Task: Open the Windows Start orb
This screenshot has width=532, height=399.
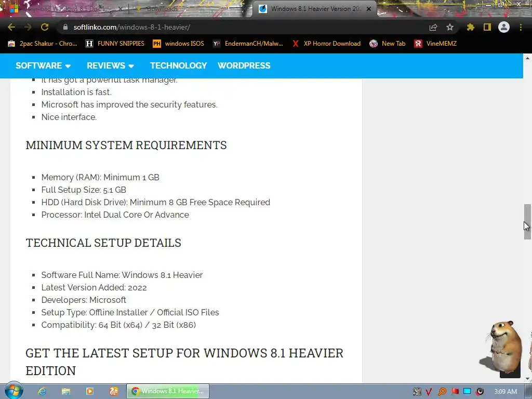Action: click(14, 391)
